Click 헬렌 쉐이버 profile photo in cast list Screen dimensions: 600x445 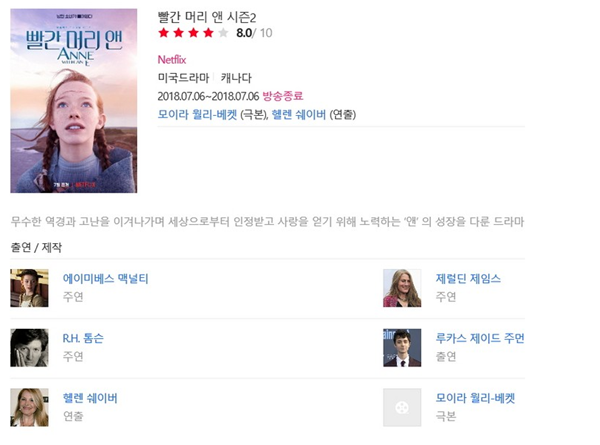pyautogui.click(x=29, y=408)
